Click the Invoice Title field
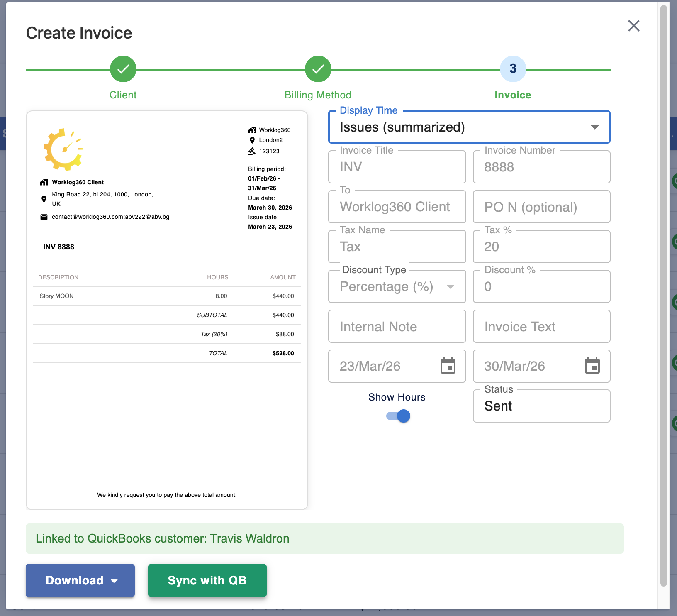 coord(397,167)
